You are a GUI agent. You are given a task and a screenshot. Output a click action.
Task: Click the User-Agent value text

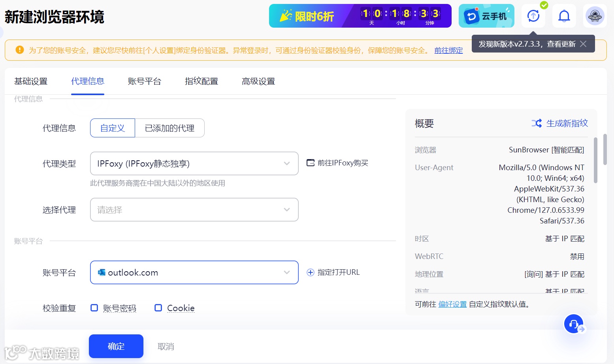pos(541,194)
